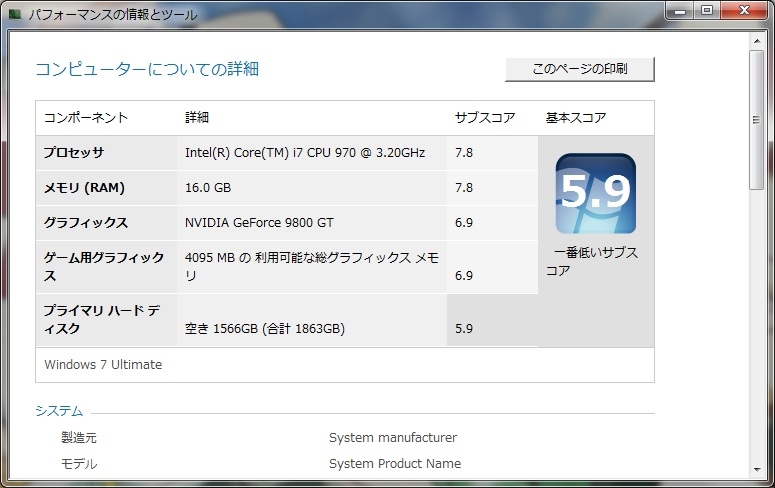Select the コンピューターについての詳細 heading

147,69
